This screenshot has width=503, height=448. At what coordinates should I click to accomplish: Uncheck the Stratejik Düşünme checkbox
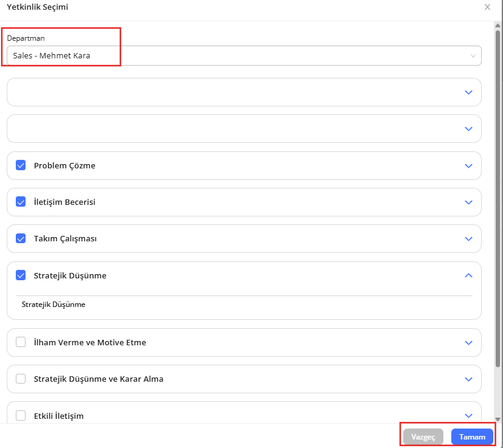point(21,275)
